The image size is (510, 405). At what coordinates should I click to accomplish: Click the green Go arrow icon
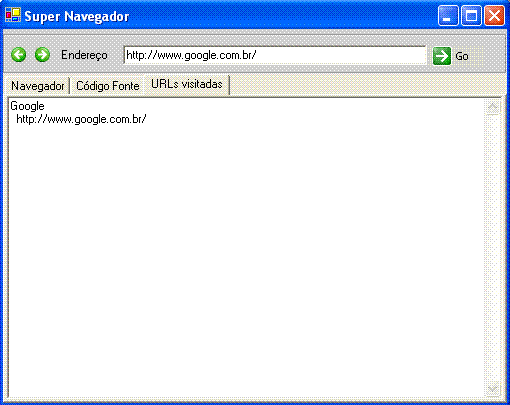[442, 56]
